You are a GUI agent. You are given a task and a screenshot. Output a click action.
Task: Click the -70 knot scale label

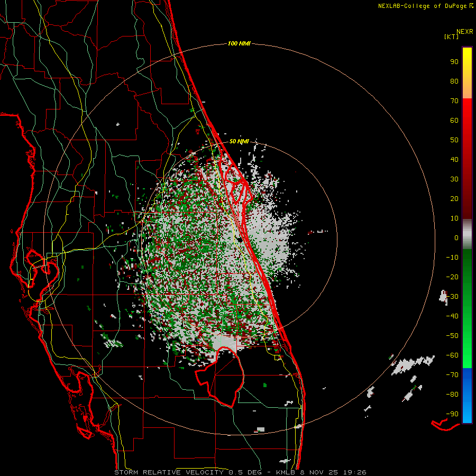452,375
